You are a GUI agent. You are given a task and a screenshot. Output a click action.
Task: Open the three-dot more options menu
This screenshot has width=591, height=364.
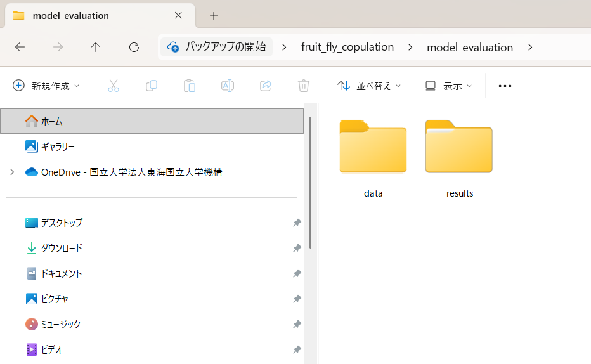[505, 86]
